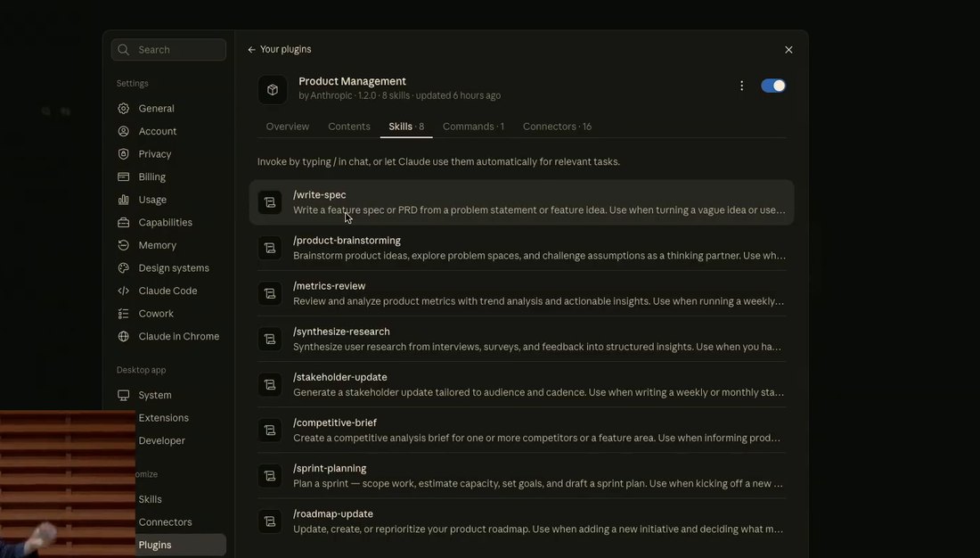Click the skill icon beside /stakeholder-update
This screenshot has width=980, height=558.
pos(270,385)
